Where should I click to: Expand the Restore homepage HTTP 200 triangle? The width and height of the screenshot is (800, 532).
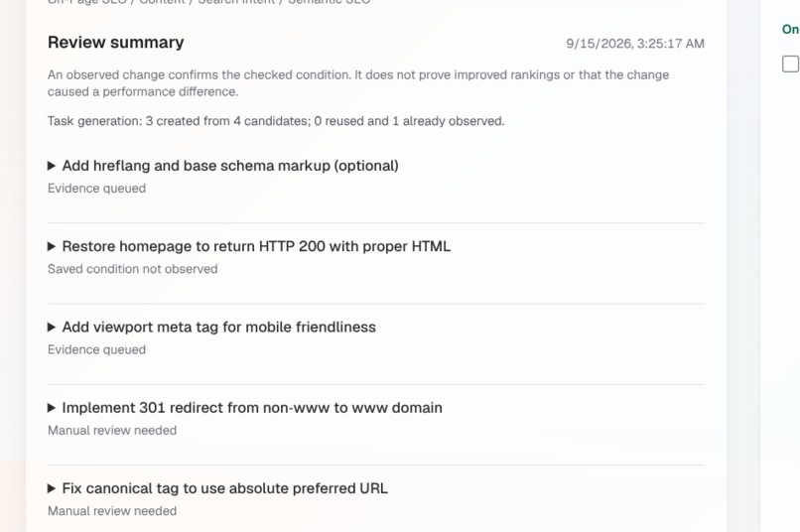(x=51, y=246)
